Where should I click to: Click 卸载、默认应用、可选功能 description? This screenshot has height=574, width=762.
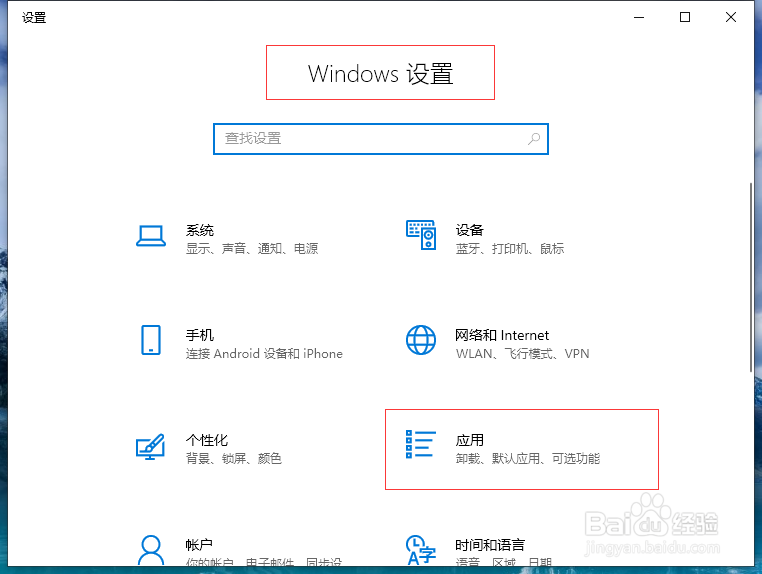tap(528, 458)
